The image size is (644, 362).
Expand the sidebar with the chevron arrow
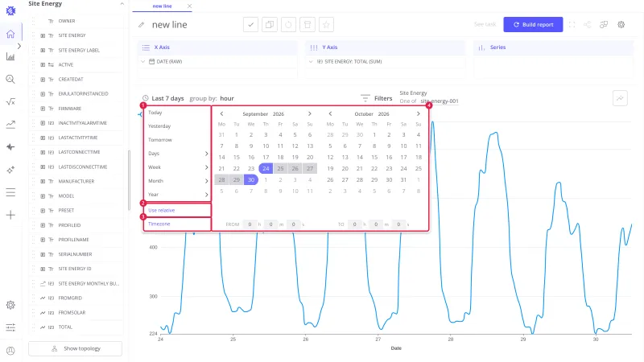pyautogui.click(x=19, y=46)
